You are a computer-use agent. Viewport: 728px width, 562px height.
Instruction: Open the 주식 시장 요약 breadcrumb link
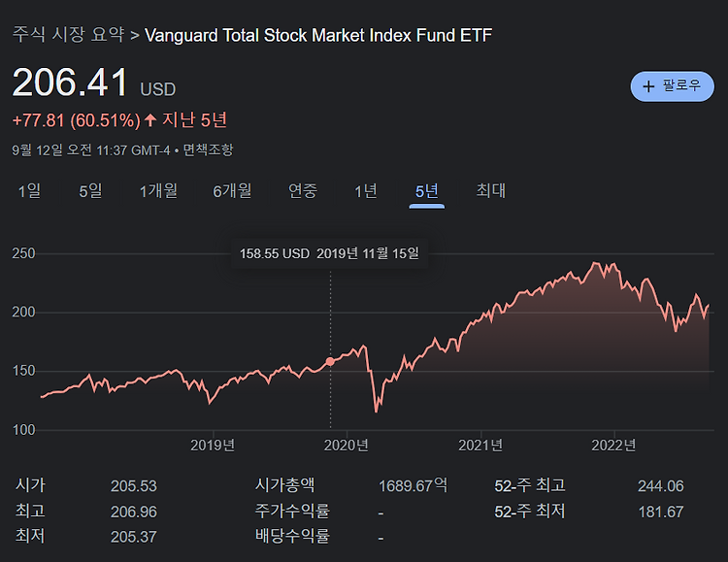point(68,35)
